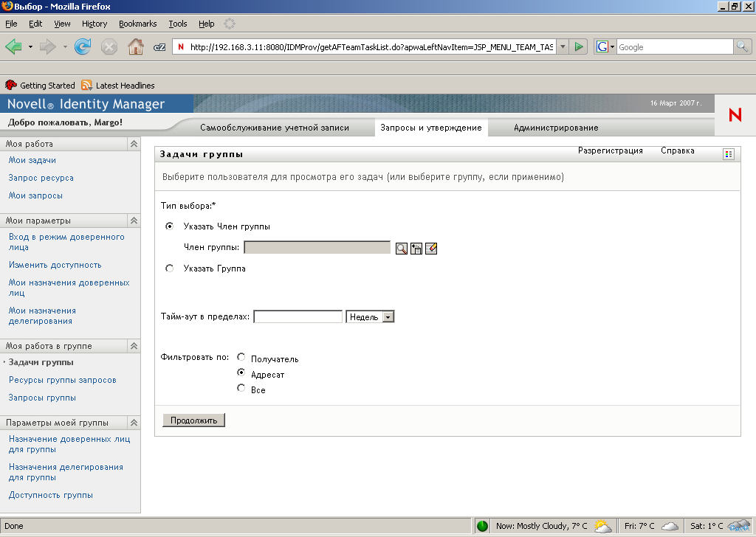This screenshot has height=537, width=756.
Task: Reload the current page
Action: [x=83, y=46]
